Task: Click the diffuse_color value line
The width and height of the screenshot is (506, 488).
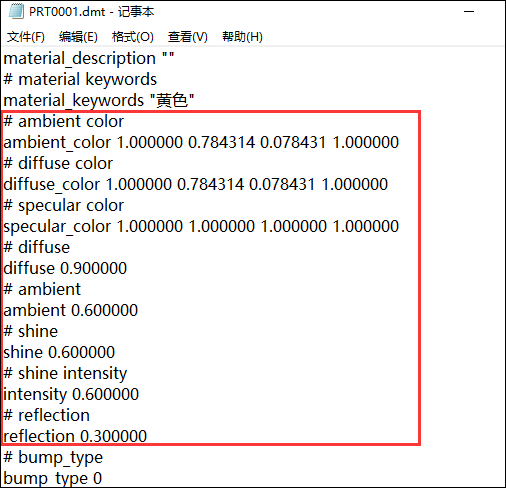Action: 196,184
